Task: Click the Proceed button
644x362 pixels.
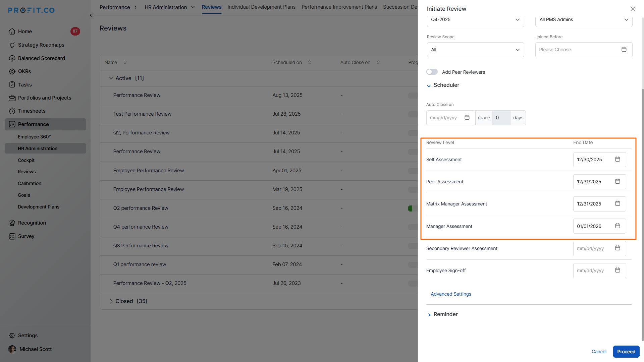Action: coord(626,352)
